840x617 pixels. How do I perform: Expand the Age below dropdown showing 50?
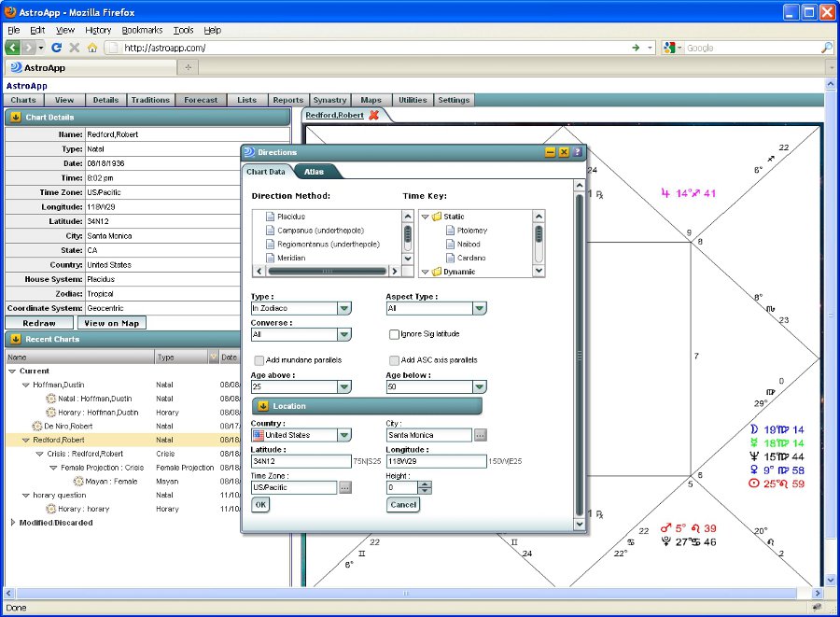pos(479,387)
